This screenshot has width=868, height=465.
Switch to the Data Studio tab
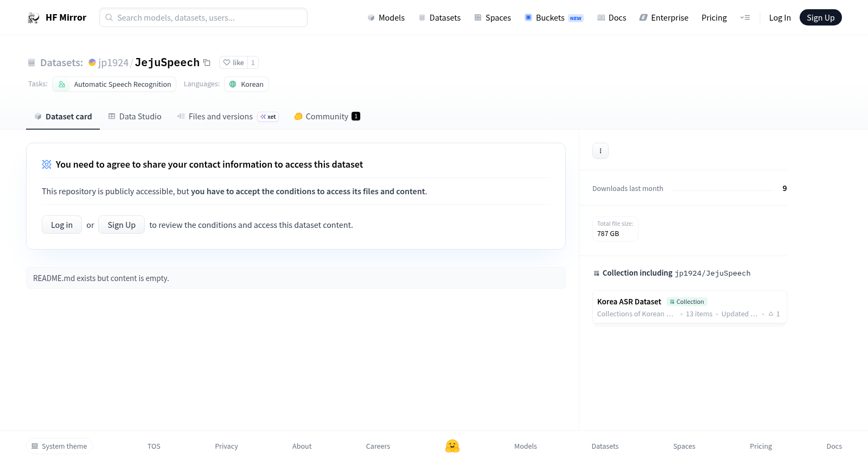click(135, 117)
